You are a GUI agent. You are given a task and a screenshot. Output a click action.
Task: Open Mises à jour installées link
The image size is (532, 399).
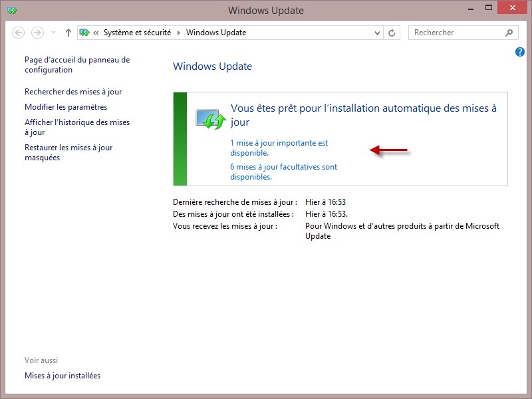point(63,376)
